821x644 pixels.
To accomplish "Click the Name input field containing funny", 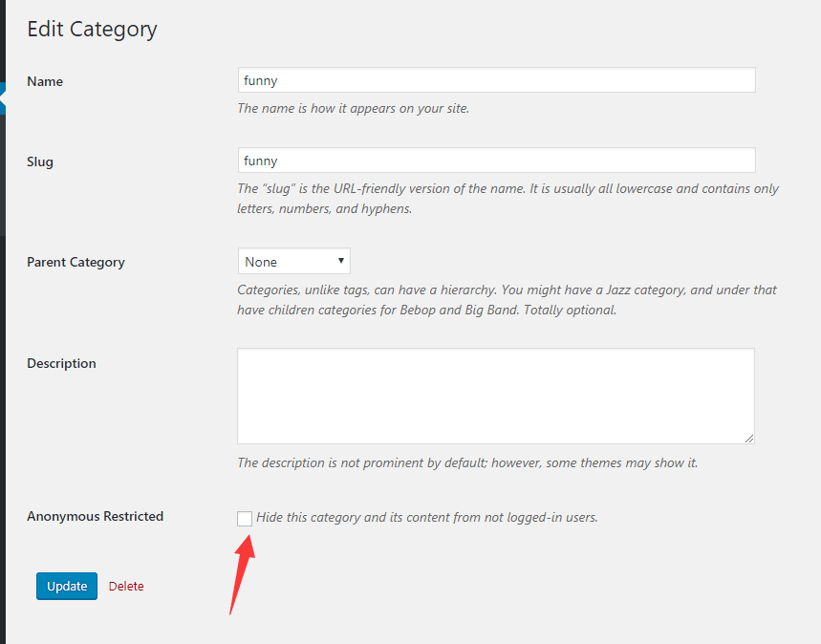I will click(496, 80).
